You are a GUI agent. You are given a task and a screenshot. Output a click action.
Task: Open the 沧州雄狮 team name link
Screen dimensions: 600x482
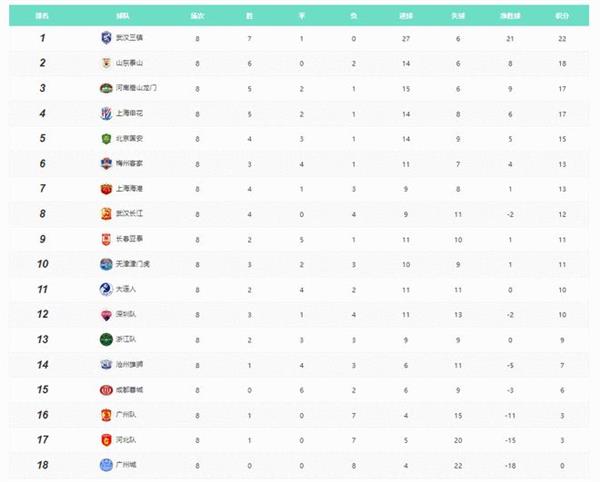129,364
